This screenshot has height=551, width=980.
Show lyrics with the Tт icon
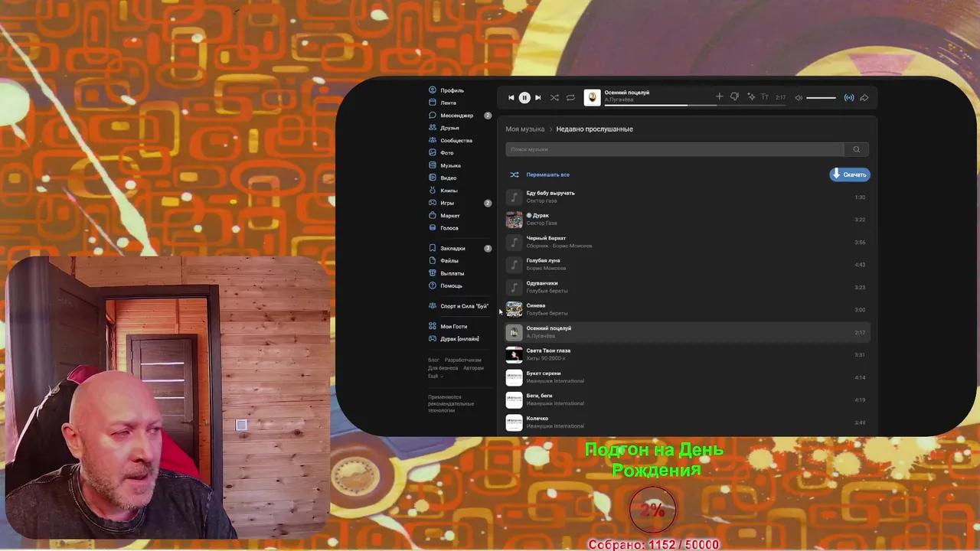764,97
